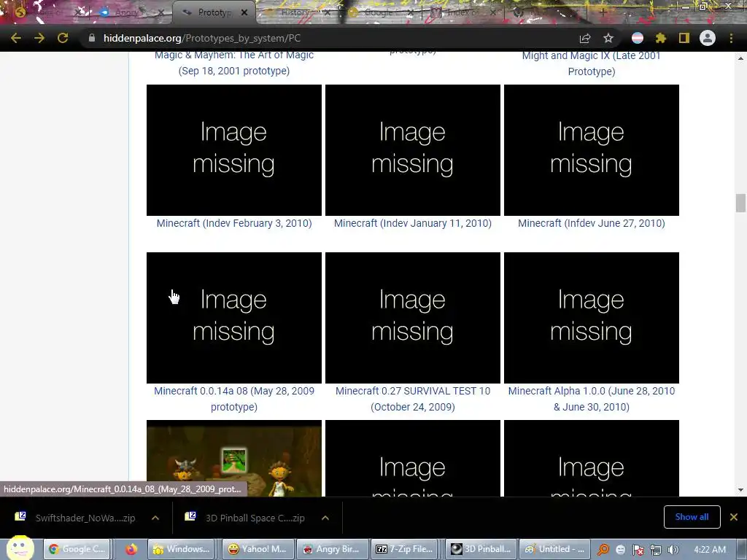Expand options for Swiftshader zip download

tap(155, 518)
